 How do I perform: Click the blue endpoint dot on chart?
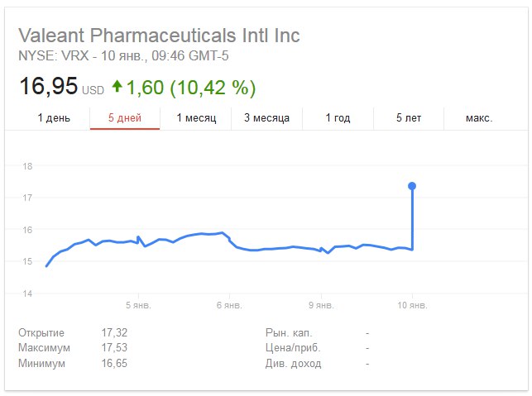(x=412, y=186)
